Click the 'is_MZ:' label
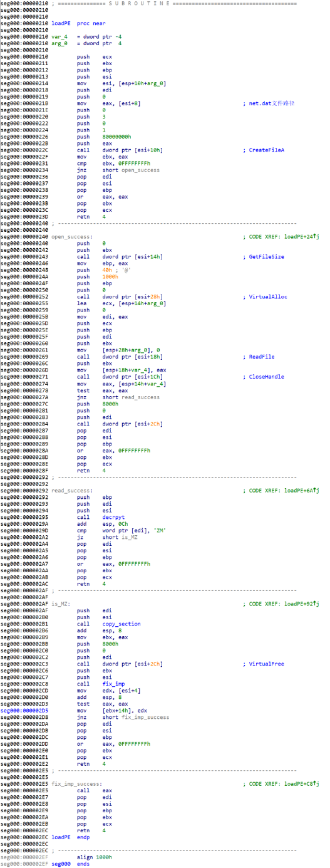Screen dimensions: 330x868 pyautogui.click(x=60, y=604)
